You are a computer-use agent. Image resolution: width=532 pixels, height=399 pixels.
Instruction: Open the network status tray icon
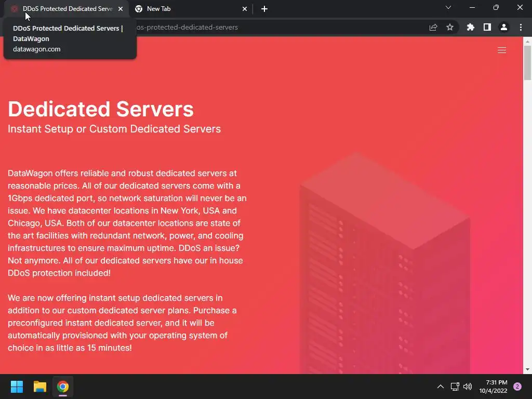click(x=455, y=387)
